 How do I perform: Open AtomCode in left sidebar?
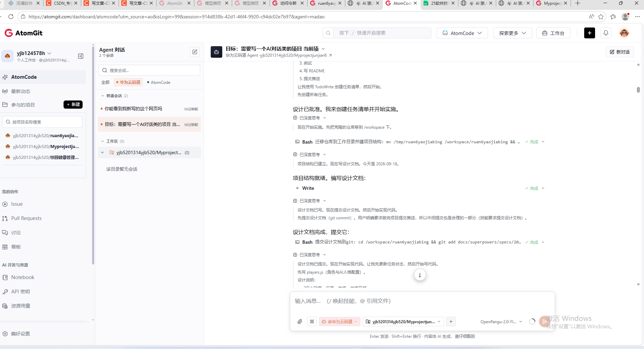point(43,77)
